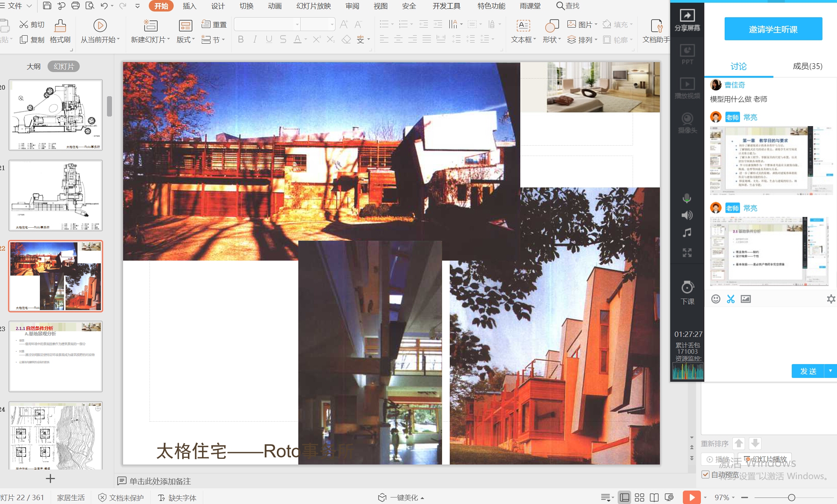This screenshot has height=504, width=837.
Task: Open the font name dropdown
Action: point(297,25)
